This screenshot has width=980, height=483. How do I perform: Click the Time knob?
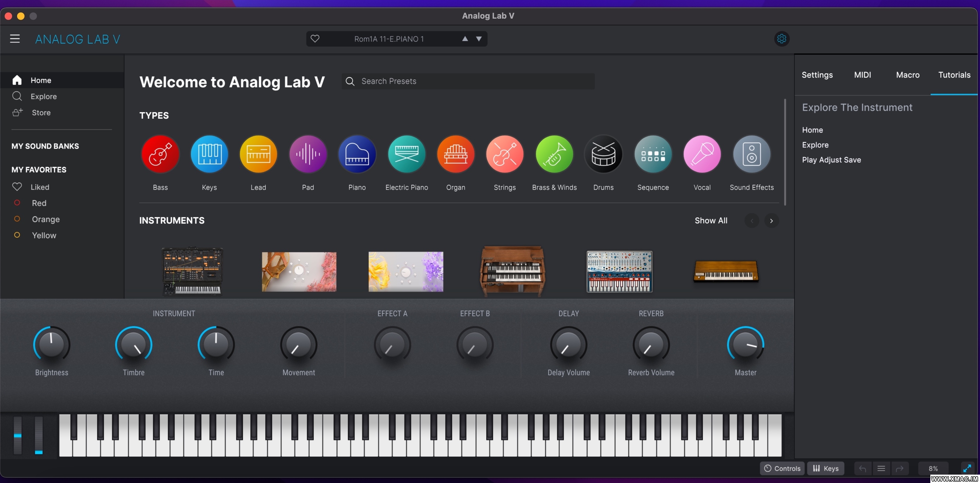click(216, 344)
